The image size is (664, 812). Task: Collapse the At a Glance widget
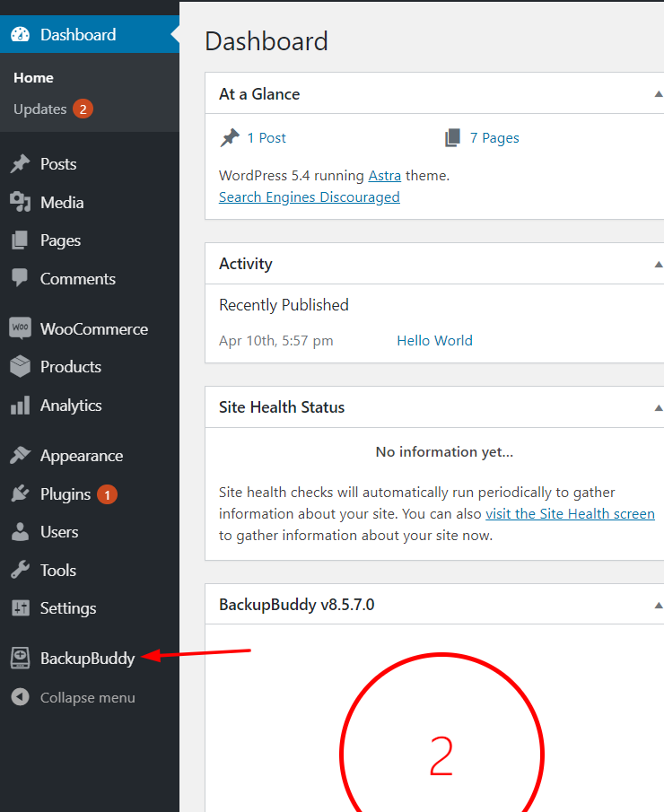point(659,94)
